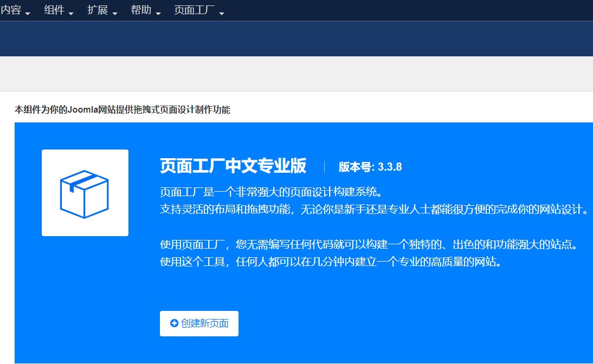
Task: Click the plus icon in 创建新页面
Action: [174, 323]
